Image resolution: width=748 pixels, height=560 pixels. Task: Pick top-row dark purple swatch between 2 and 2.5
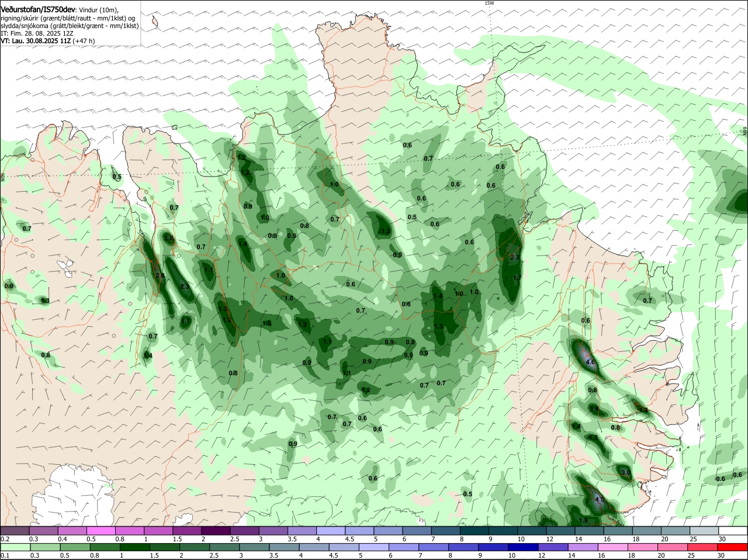(x=216, y=531)
